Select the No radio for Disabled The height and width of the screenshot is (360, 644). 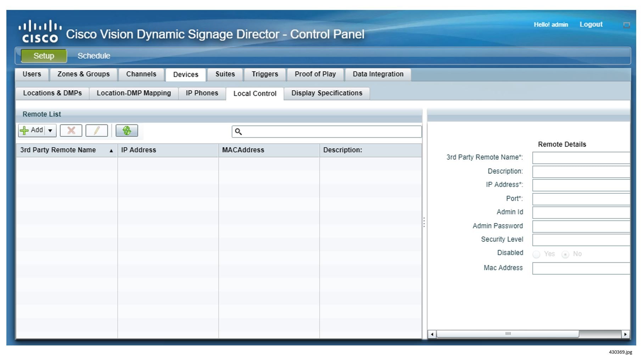[x=565, y=254]
